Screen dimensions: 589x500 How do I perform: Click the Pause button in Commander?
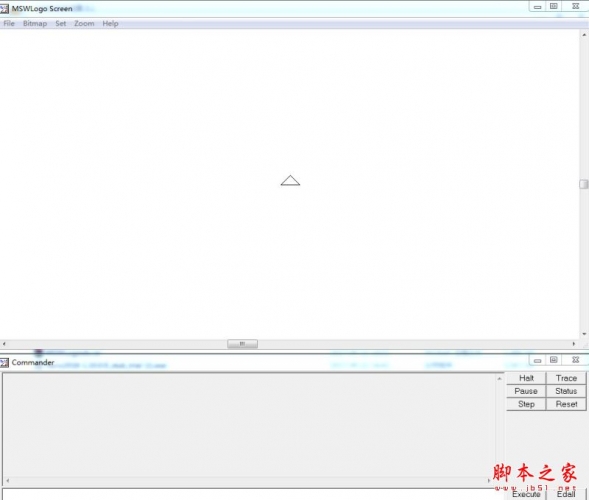pyautogui.click(x=526, y=391)
